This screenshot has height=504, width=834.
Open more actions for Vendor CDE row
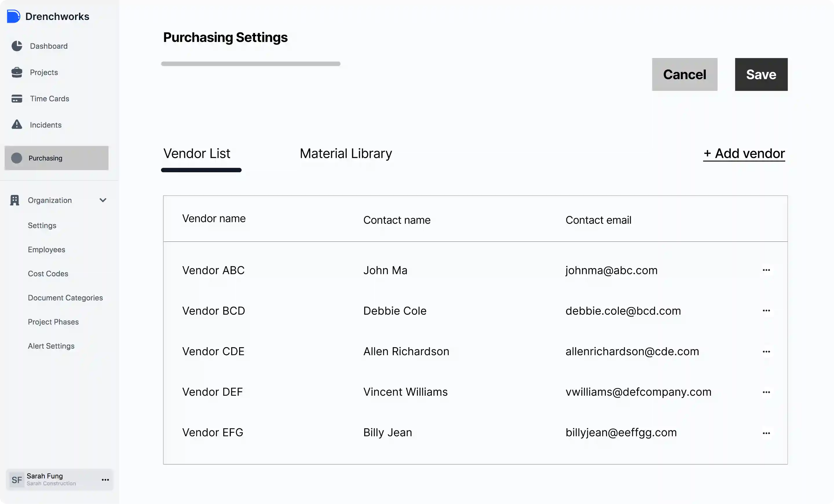tap(766, 352)
